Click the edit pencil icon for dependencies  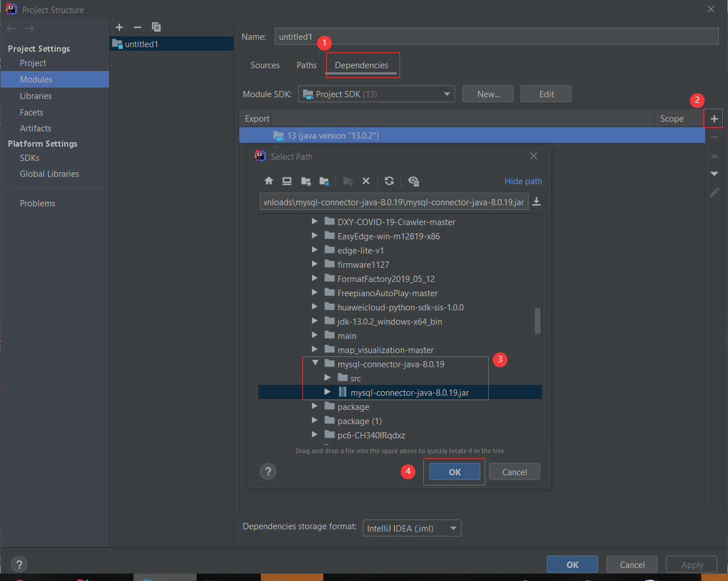714,193
